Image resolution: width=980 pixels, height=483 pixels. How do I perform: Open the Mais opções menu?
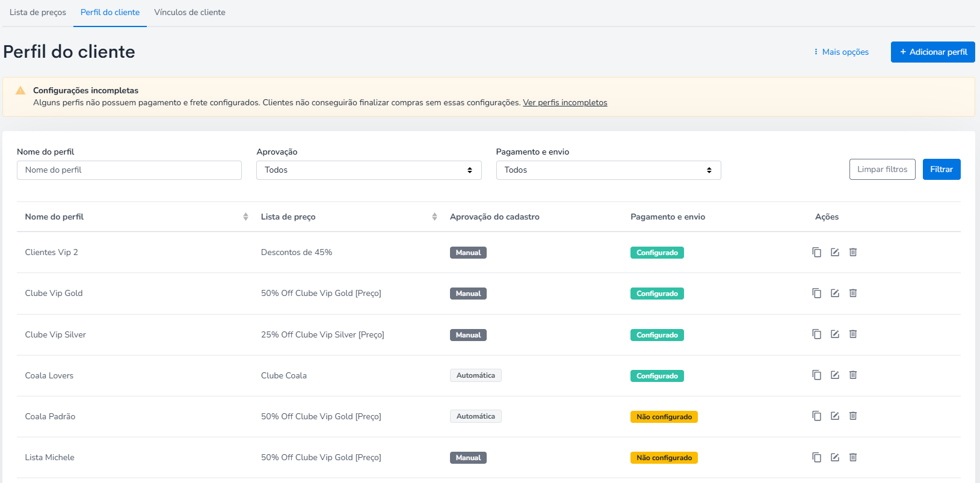[841, 52]
